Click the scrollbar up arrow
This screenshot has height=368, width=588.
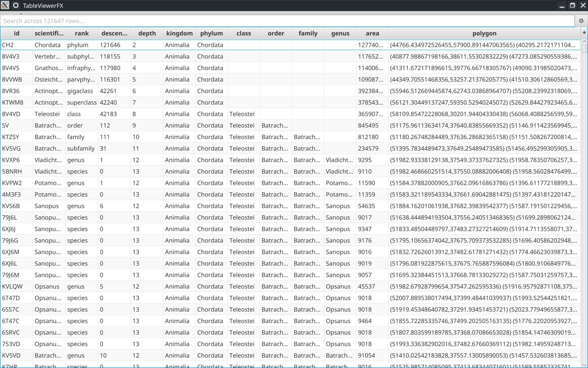(x=584, y=42)
